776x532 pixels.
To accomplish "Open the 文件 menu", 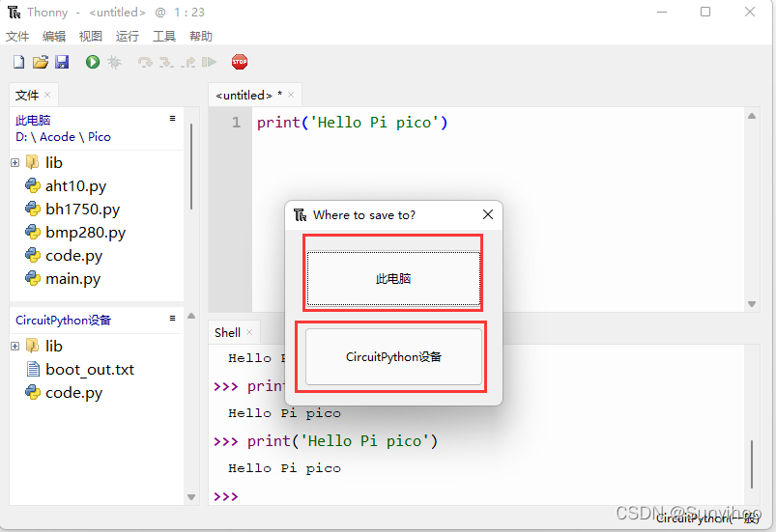I will pos(17,36).
